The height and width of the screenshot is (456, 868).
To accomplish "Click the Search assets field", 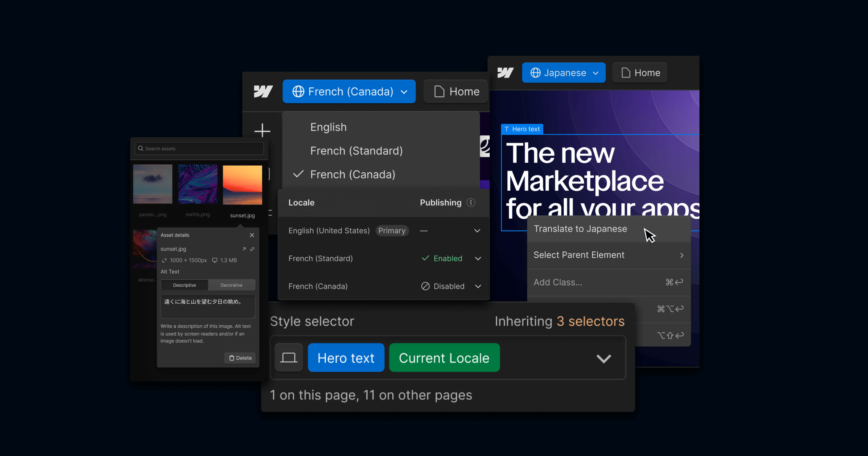I will coord(199,149).
